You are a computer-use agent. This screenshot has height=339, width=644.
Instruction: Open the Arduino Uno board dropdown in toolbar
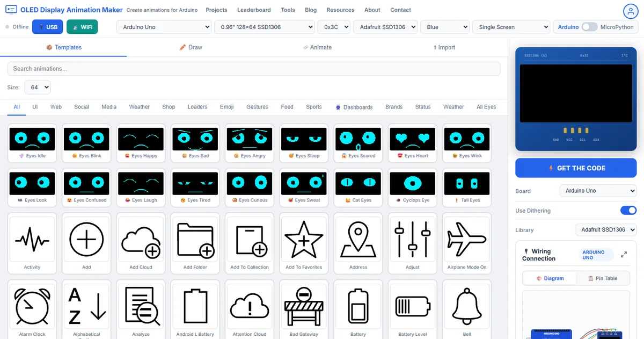(164, 27)
